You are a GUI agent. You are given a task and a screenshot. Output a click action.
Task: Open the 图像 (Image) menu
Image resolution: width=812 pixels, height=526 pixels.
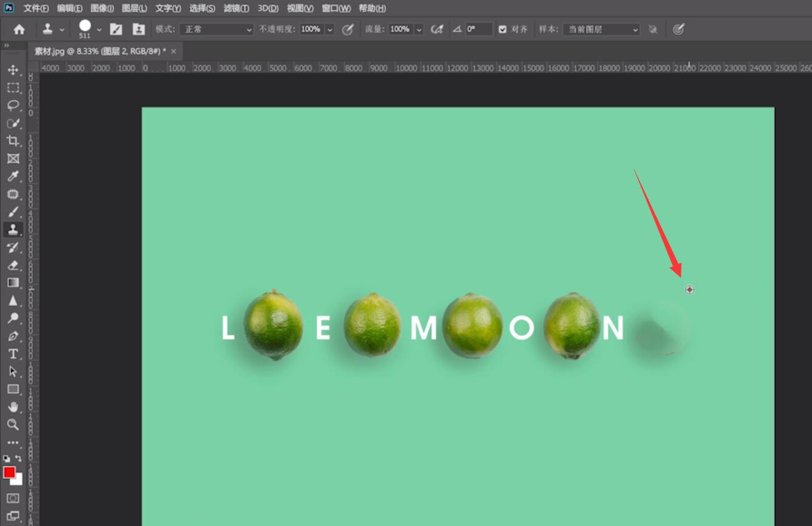(102, 8)
